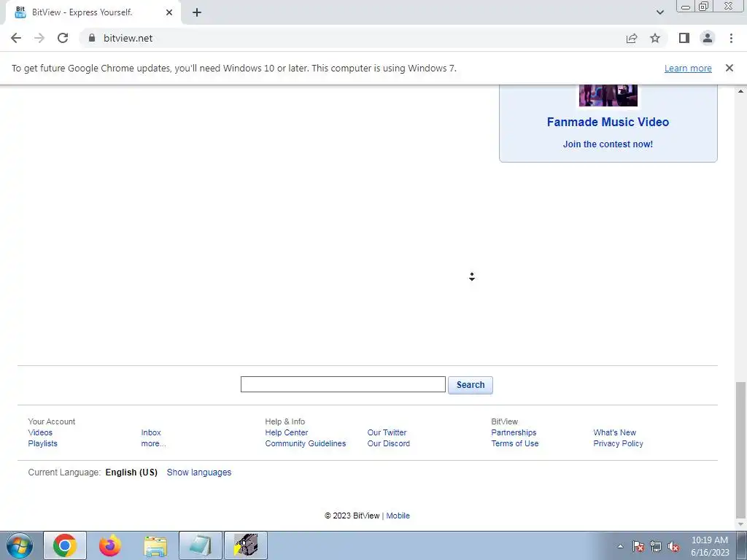Open Chrome side panel
The image size is (747, 560).
[684, 38]
